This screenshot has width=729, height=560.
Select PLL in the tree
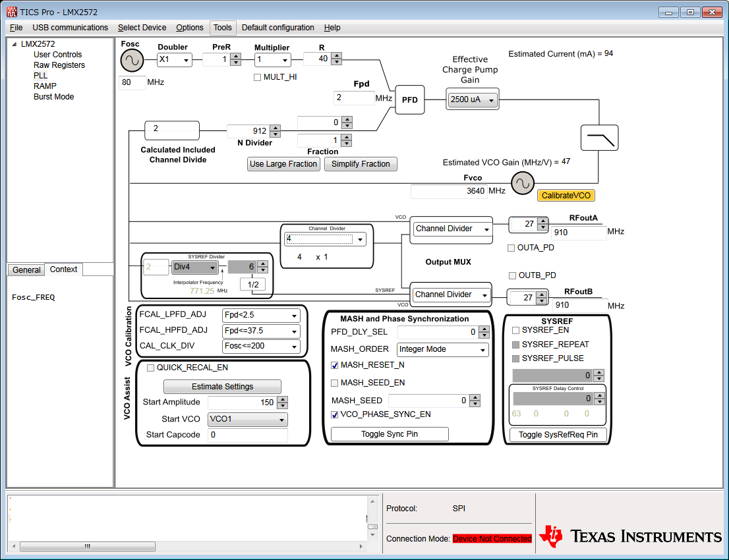click(40, 75)
